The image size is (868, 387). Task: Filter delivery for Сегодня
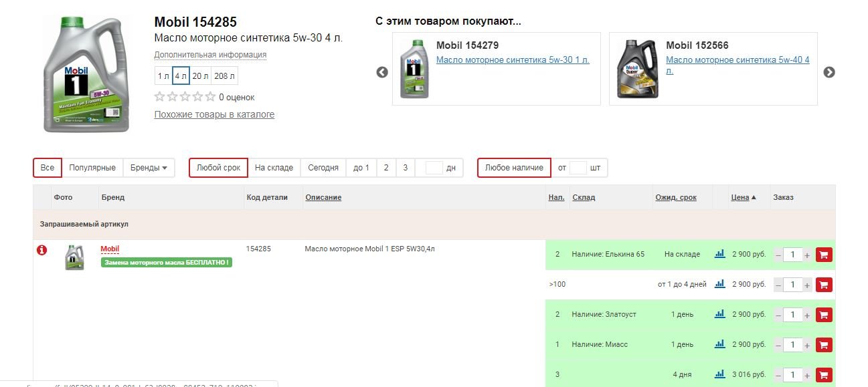click(x=323, y=168)
